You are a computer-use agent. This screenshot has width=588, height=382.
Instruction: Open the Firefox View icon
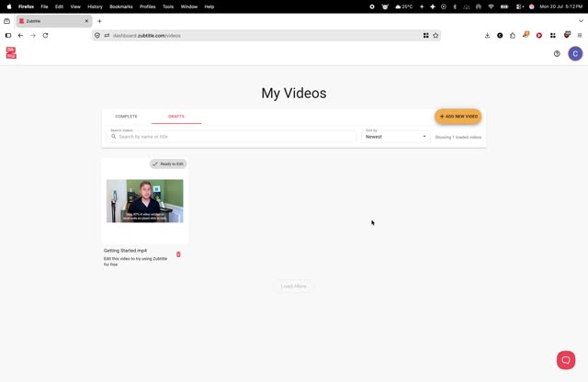pos(6,21)
